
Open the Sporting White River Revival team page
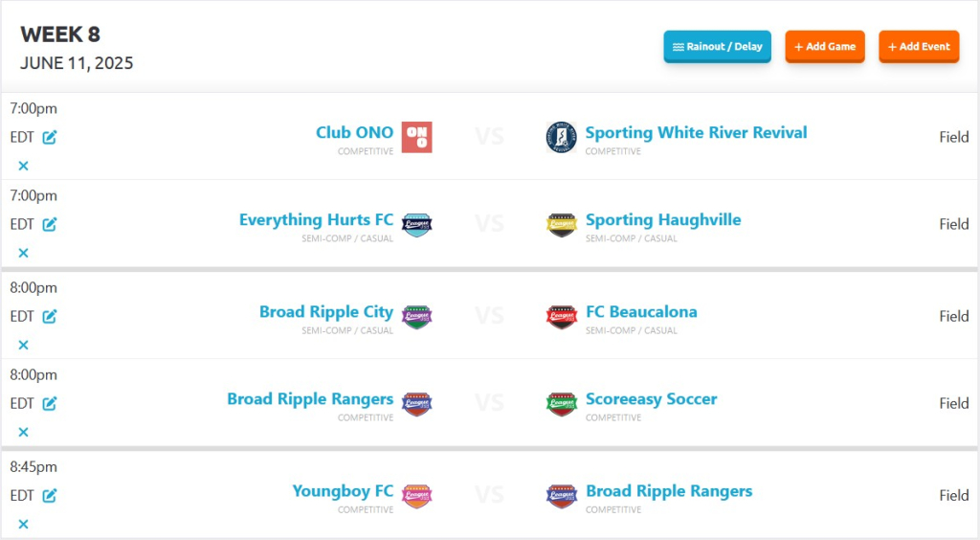pos(697,132)
